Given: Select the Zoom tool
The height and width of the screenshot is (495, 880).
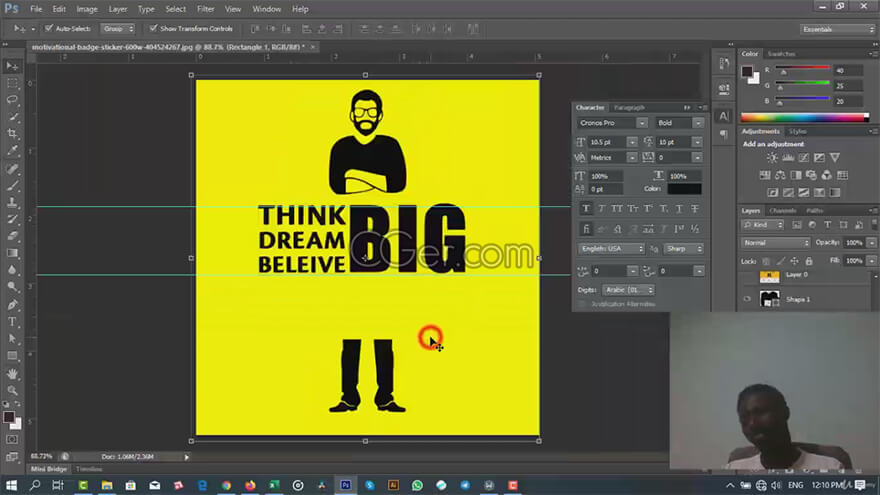Looking at the screenshot, I should pos(12,391).
